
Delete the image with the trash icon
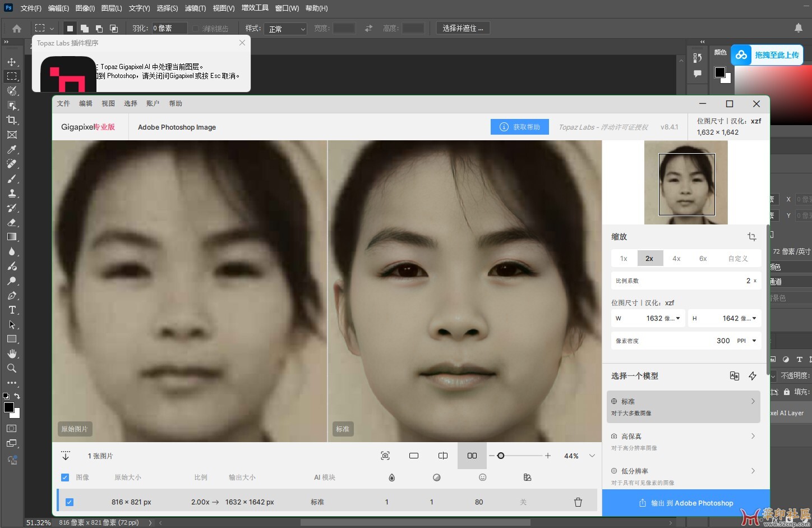point(578,502)
